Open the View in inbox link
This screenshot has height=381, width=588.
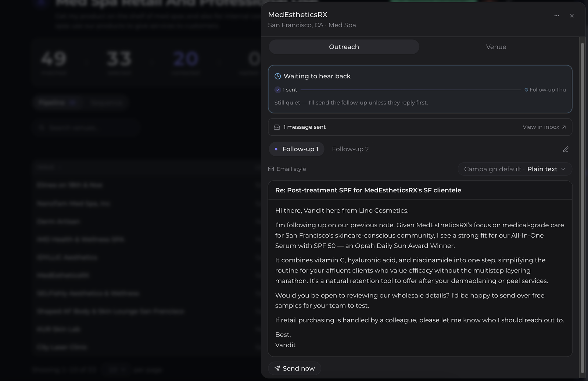[544, 127]
